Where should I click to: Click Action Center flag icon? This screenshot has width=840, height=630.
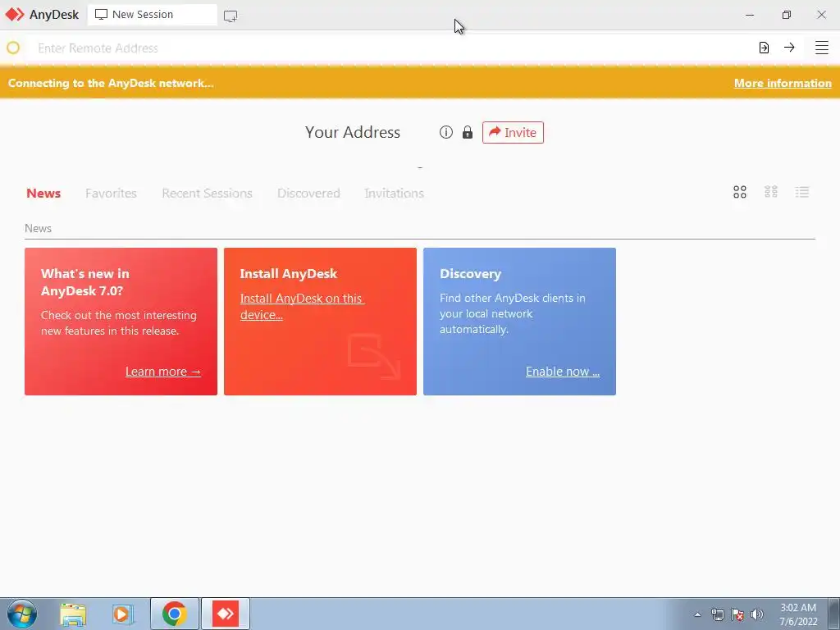pos(737,614)
